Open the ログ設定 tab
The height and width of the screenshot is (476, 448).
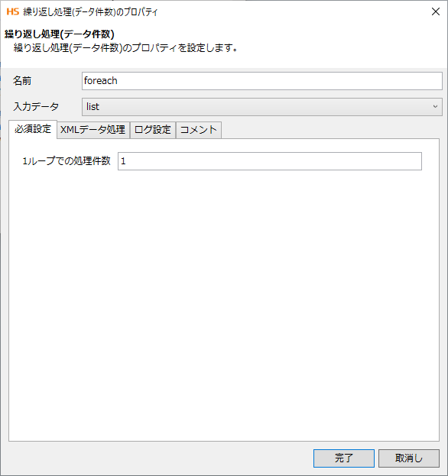click(153, 130)
